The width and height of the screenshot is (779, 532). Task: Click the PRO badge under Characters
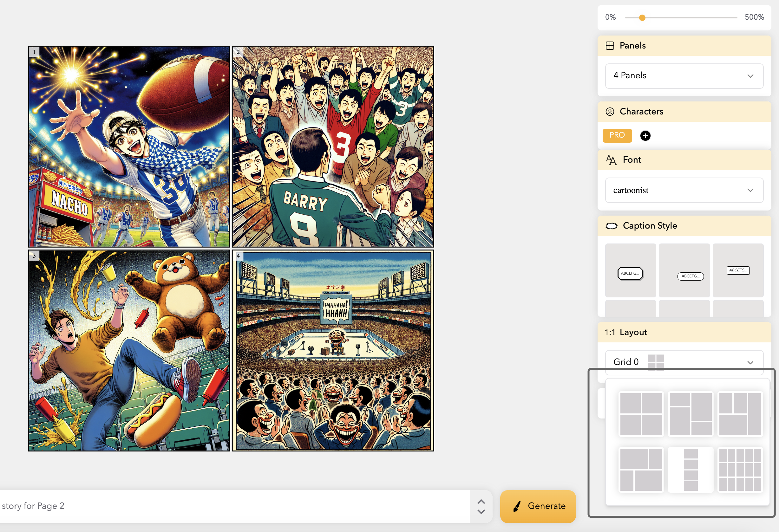click(x=617, y=135)
